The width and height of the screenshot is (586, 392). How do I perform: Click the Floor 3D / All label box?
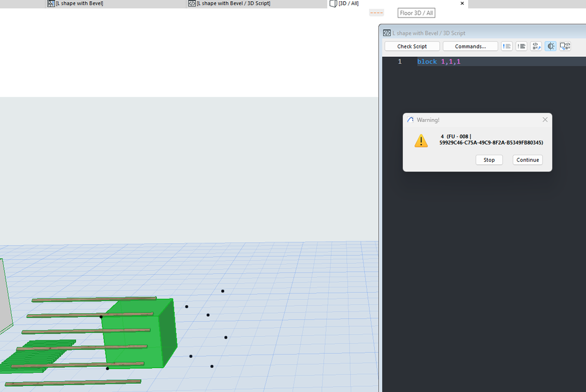[x=416, y=13]
